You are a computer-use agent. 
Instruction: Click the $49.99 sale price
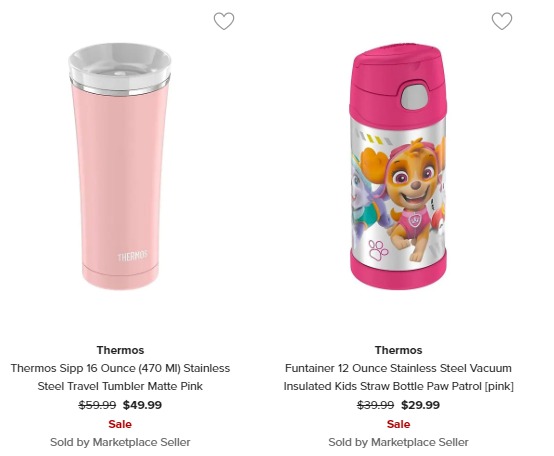point(142,405)
